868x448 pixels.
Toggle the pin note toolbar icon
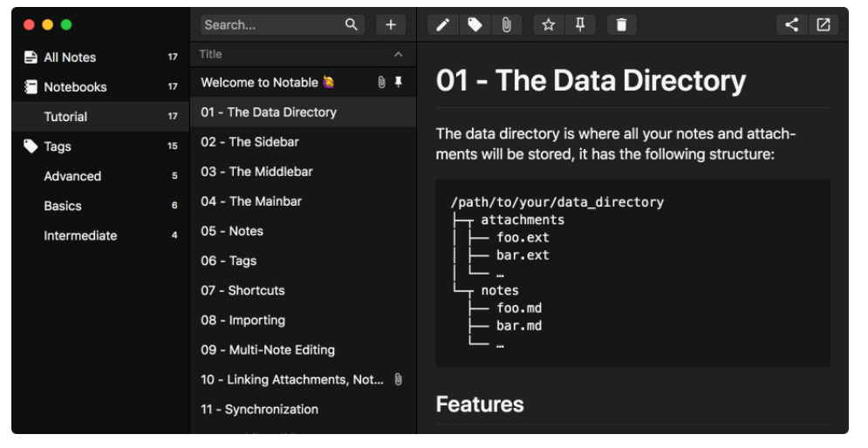(x=580, y=25)
